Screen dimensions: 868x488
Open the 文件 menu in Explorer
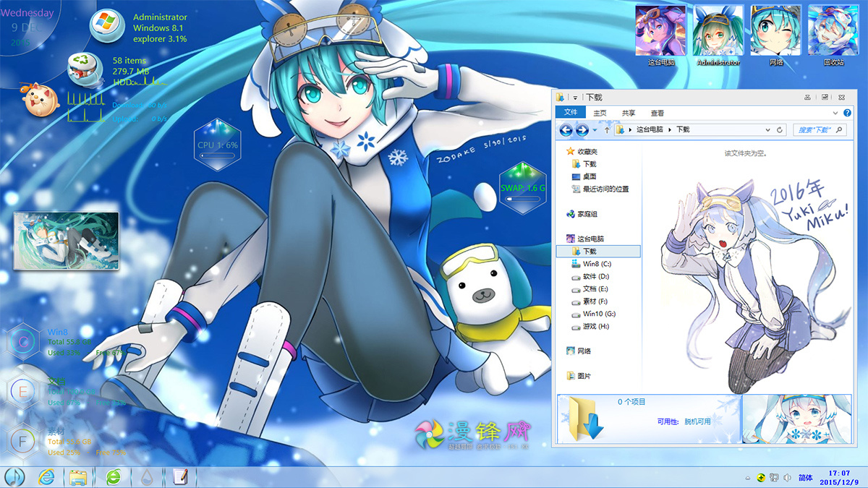[571, 112]
